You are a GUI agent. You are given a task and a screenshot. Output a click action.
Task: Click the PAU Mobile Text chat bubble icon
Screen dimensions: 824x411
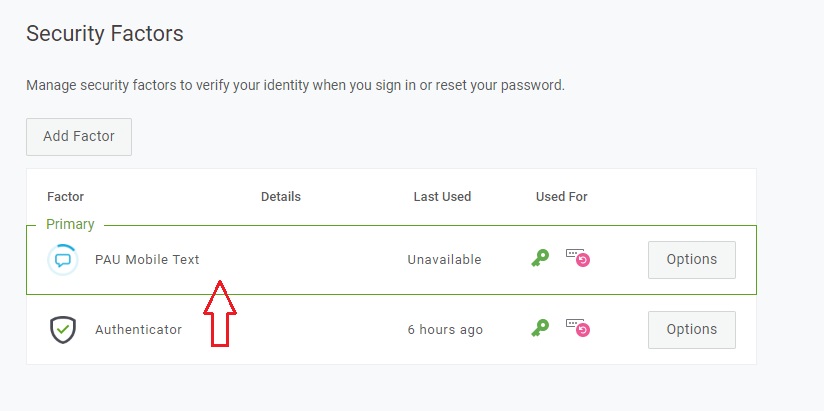[63, 260]
